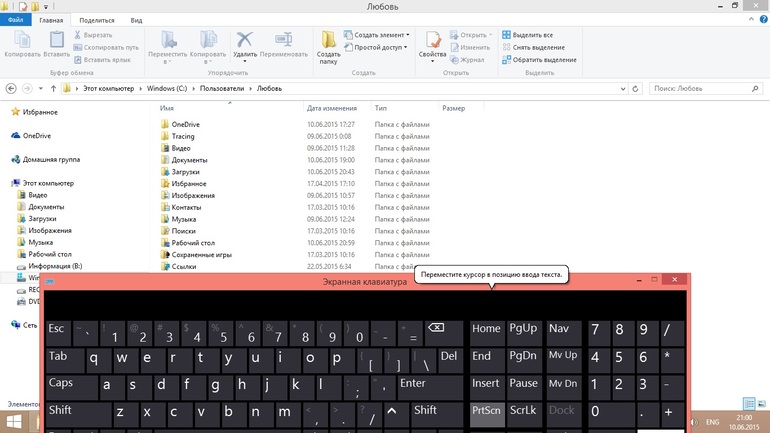770x433 pixels.
Task: Click the Переименовать icon in ribbon
Action: pos(283,40)
